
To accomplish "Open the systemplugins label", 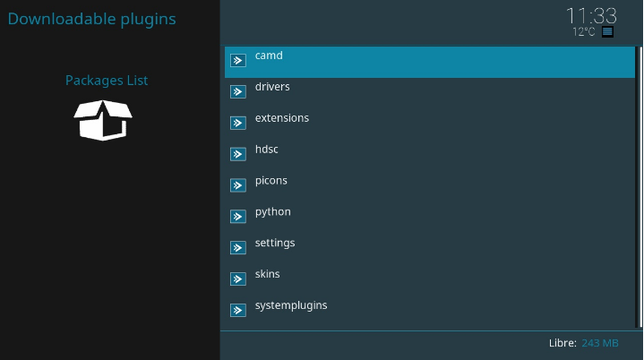I will point(291,305).
